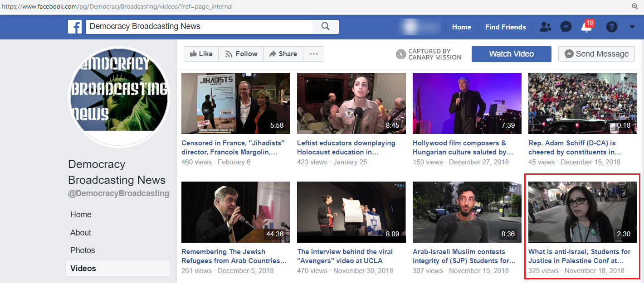Play the Jihadists 5:58 video thumbnail

pyautogui.click(x=236, y=104)
